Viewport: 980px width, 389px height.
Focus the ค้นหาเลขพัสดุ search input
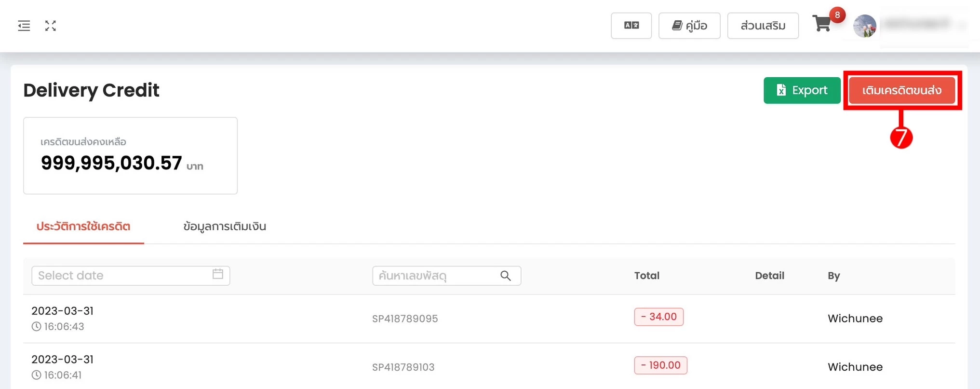(x=434, y=276)
